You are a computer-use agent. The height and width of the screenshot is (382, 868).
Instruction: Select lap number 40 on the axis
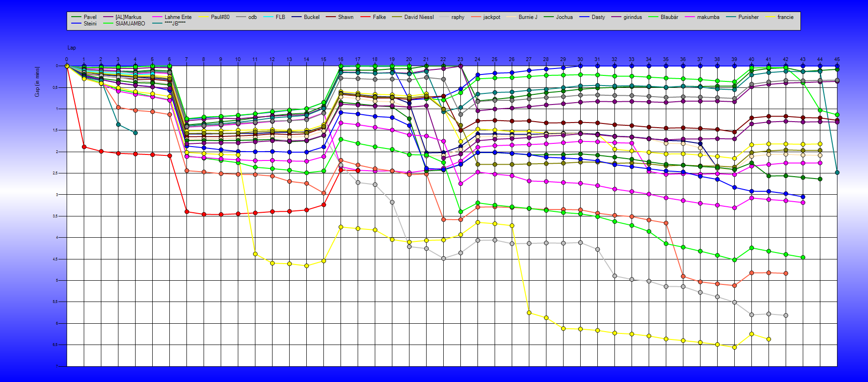(x=751, y=59)
